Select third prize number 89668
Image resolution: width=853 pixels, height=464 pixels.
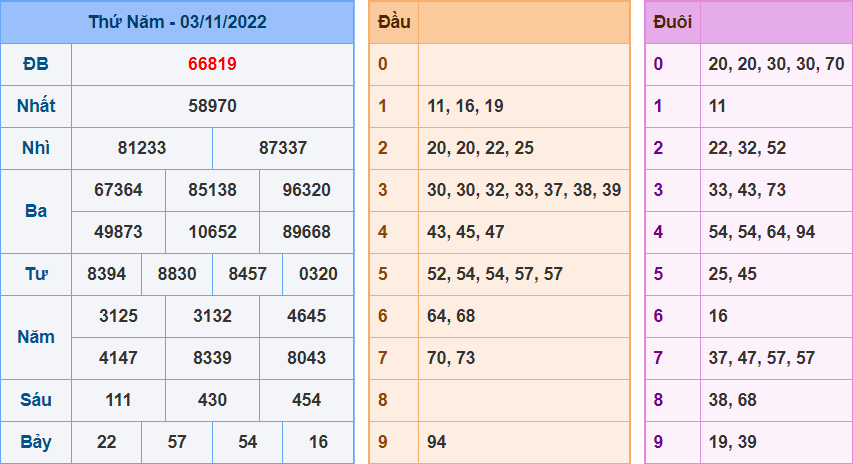coord(306,231)
